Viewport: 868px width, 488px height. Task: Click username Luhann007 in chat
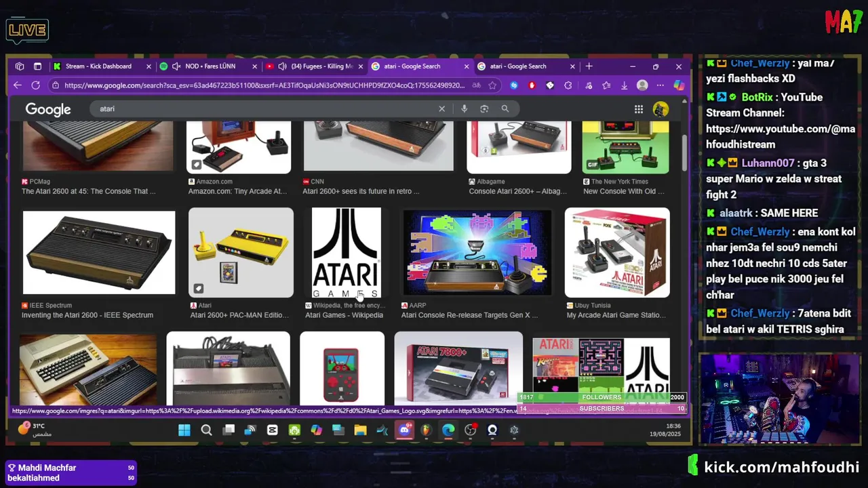click(x=768, y=163)
